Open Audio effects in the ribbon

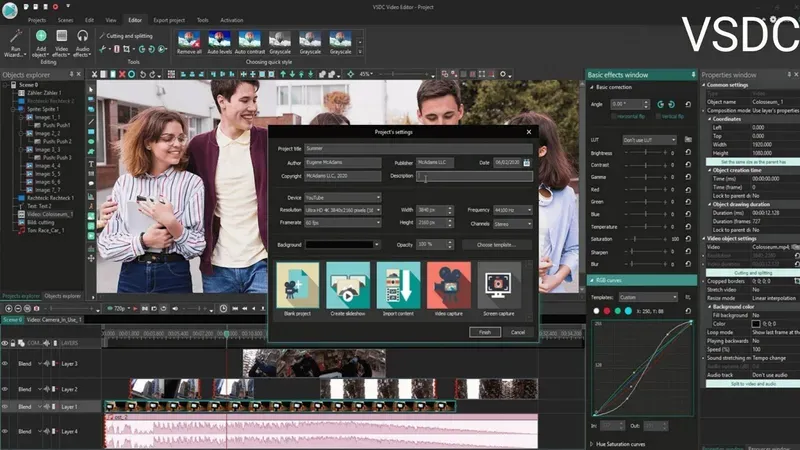[x=82, y=43]
